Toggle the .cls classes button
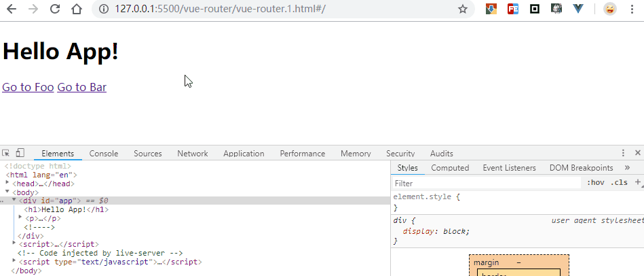This screenshot has height=276, width=644. 619,182
